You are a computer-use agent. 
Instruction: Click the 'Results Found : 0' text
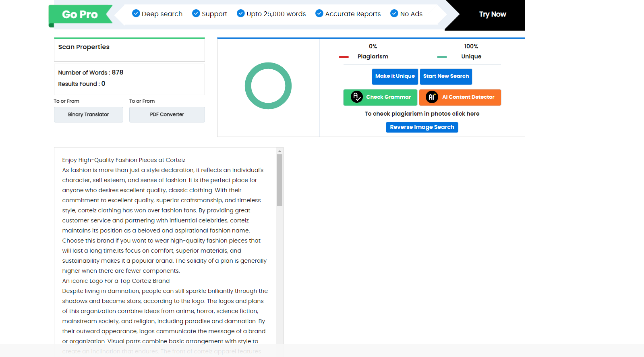[x=82, y=84]
